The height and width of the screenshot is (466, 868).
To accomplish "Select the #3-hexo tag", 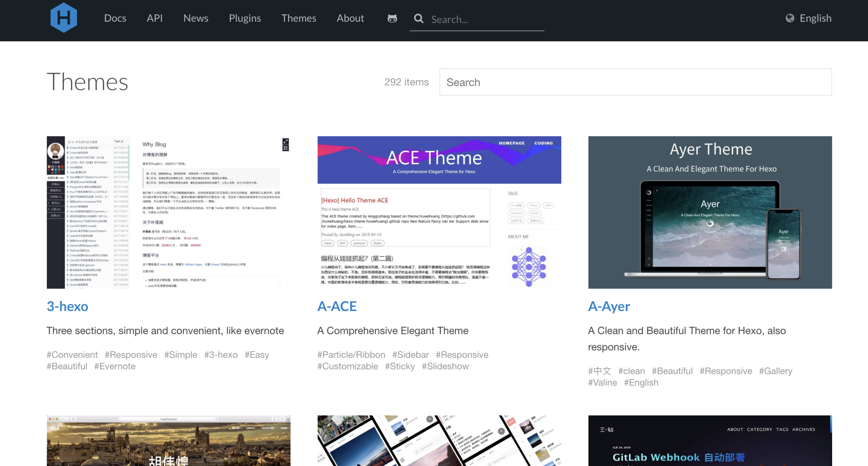I will [x=221, y=355].
